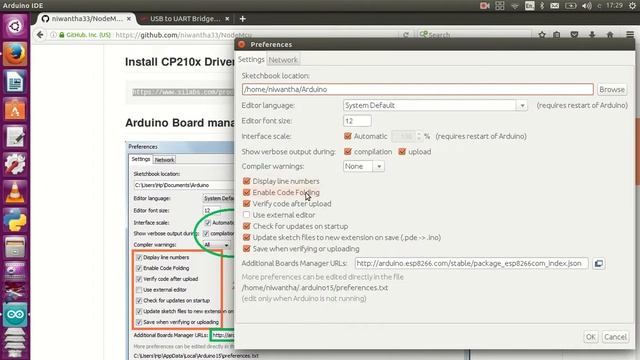The width and height of the screenshot is (640, 360).
Task: Open the Pocket icon in Firefox toolbar
Action: pos(574,35)
